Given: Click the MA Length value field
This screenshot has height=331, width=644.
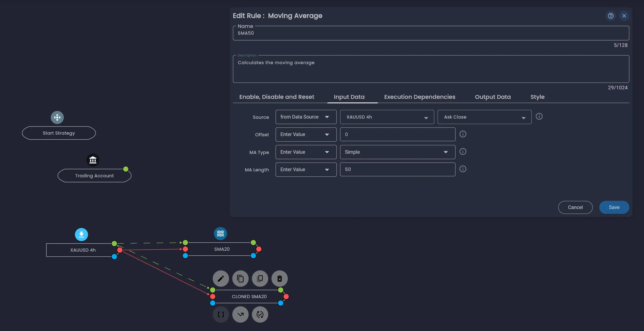Looking at the screenshot, I should (x=398, y=170).
